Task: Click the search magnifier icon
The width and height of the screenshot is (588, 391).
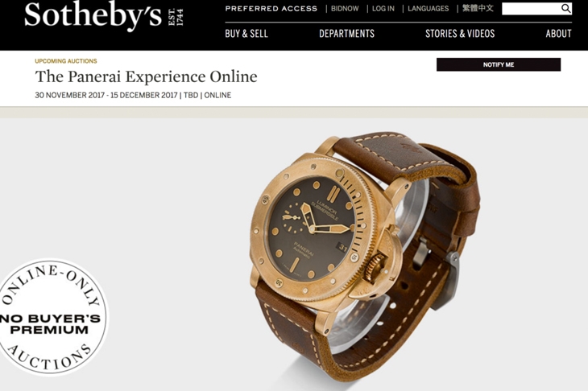Action: (x=566, y=8)
